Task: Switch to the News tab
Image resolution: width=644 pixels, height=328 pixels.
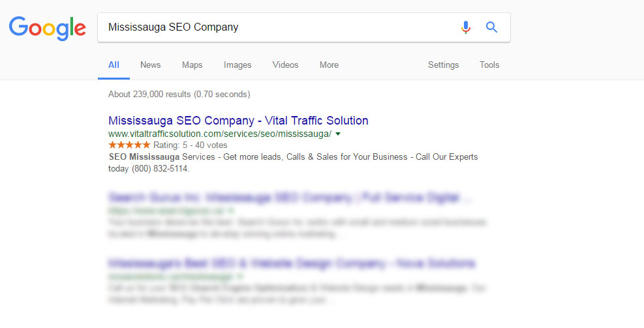Action: 150,65
